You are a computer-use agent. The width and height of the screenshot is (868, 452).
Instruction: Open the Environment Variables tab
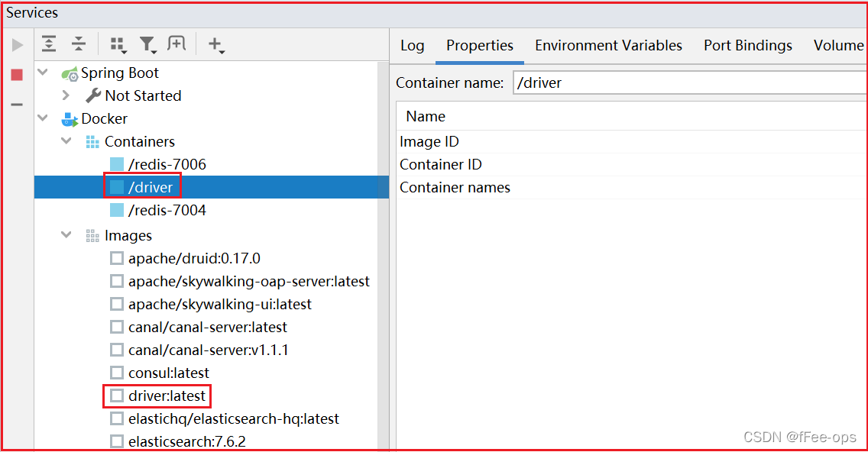(608, 45)
